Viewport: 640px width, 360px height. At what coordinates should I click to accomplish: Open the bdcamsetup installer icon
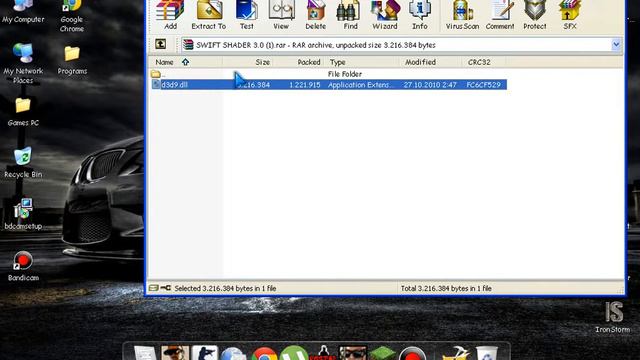coord(23,214)
